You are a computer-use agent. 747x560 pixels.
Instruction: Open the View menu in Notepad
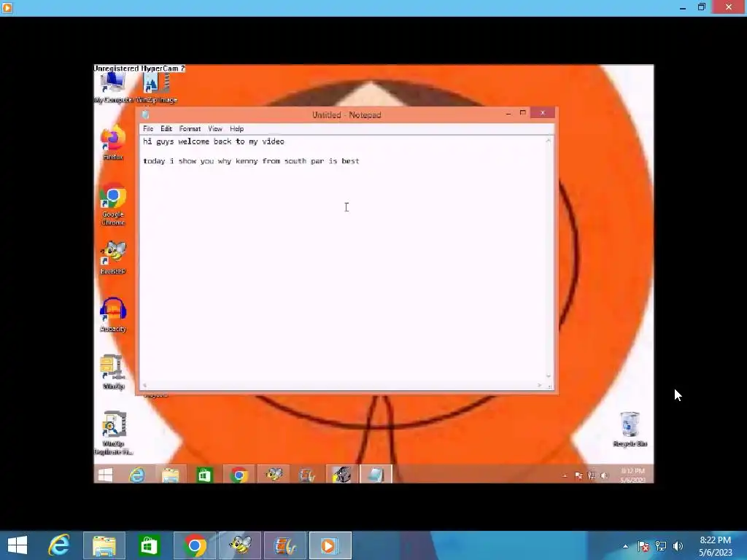pos(215,128)
